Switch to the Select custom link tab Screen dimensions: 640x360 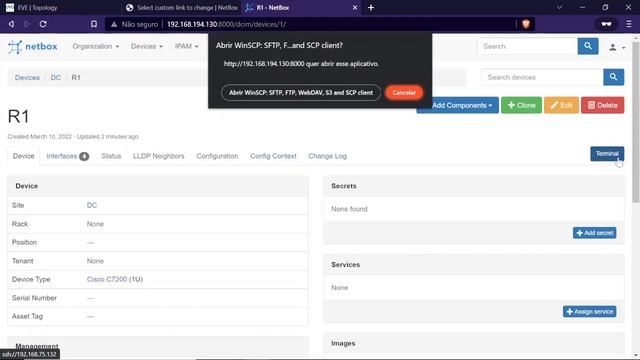click(x=182, y=7)
